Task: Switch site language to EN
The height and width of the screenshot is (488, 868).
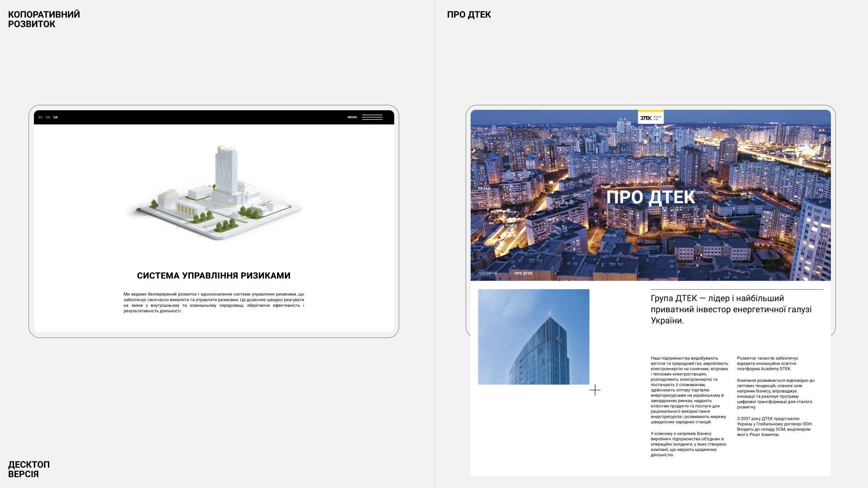Action: click(x=48, y=117)
